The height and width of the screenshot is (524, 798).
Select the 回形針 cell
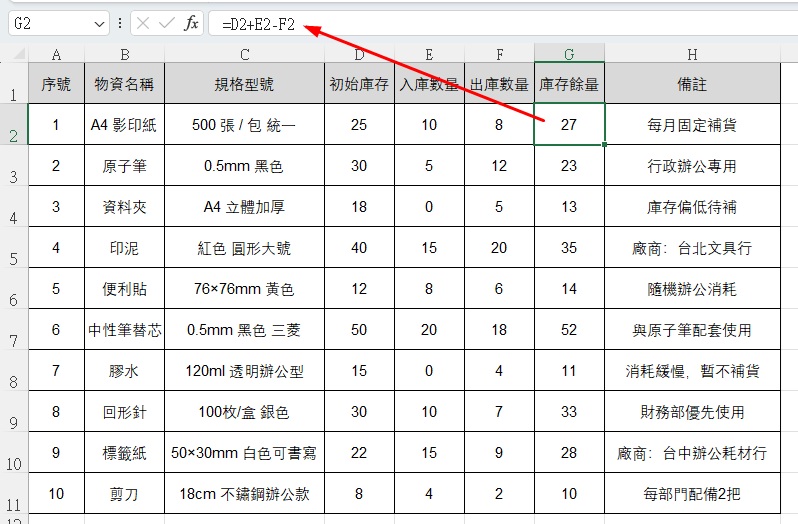[x=124, y=412]
